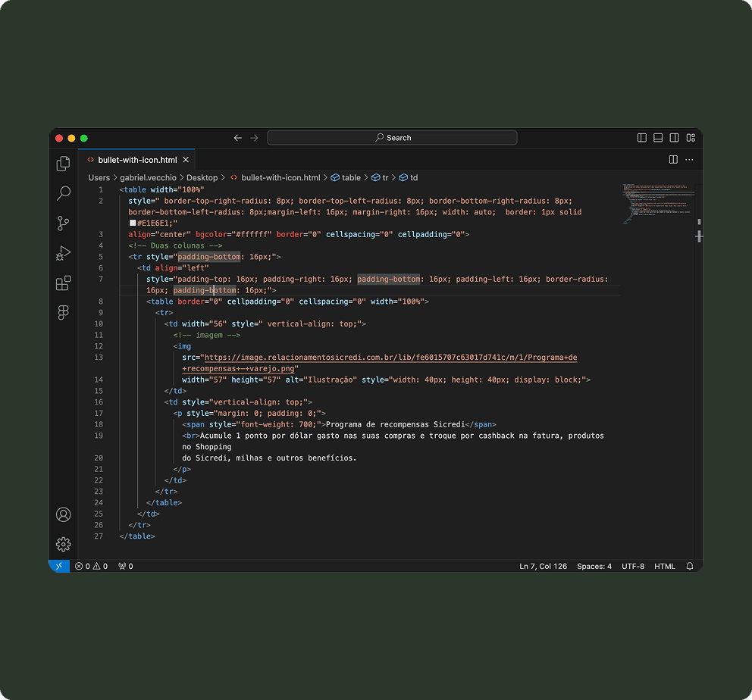Click the #E1E6E1 color swatch
This screenshot has height=700, width=752.
[x=133, y=223]
